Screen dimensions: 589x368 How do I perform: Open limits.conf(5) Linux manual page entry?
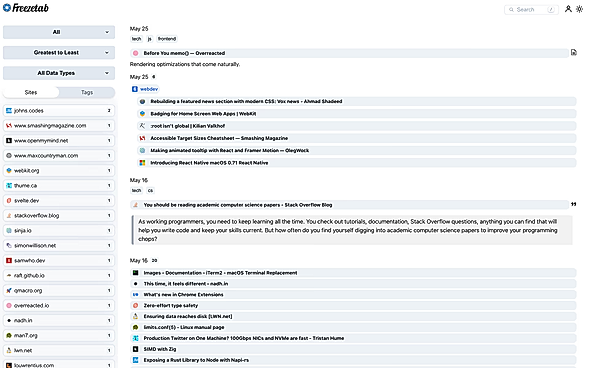[353, 327]
